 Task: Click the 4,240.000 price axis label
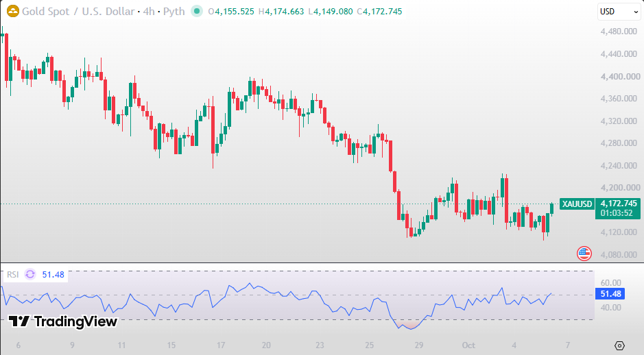pyautogui.click(x=619, y=166)
